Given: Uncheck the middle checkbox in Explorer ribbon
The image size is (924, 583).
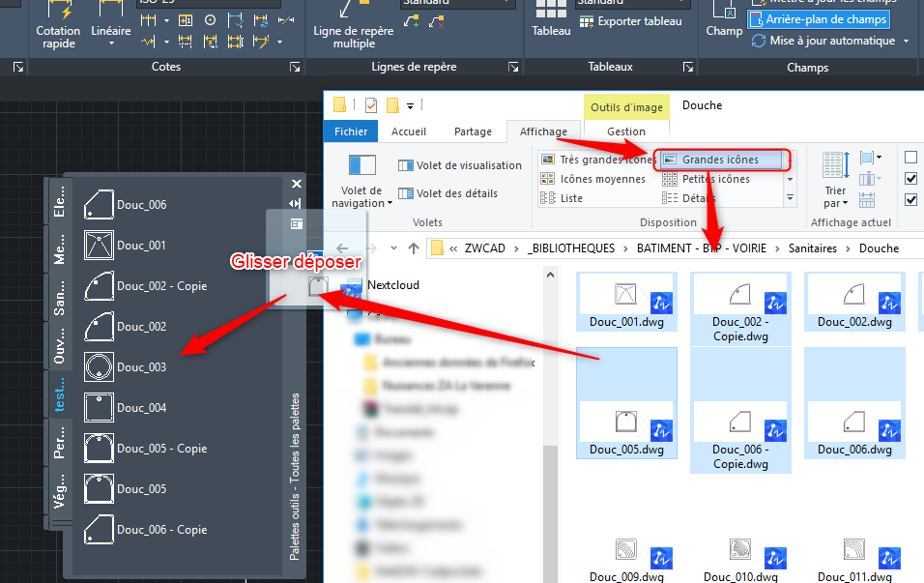Looking at the screenshot, I should tap(910, 179).
